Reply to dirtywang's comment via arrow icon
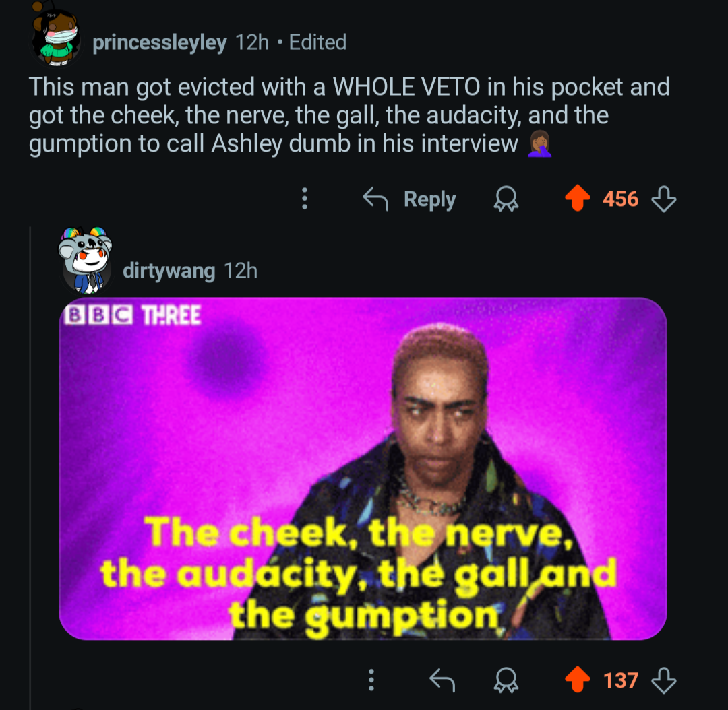 (442, 680)
